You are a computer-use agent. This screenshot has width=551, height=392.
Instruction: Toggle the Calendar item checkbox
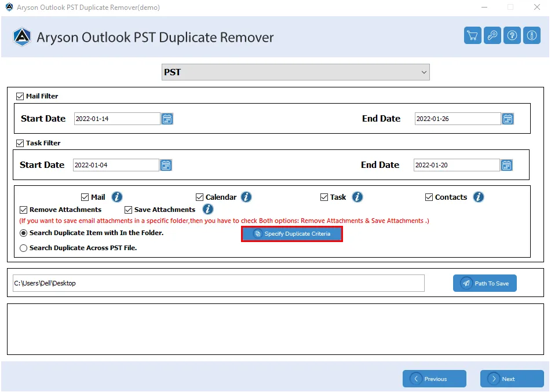coord(199,197)
